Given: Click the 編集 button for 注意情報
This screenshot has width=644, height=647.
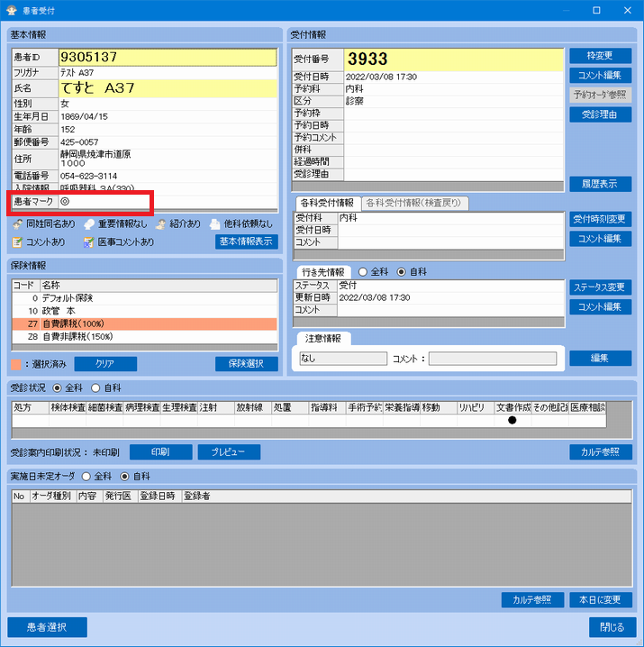Looking at the screenshot, I should click(x=600, y=358).
